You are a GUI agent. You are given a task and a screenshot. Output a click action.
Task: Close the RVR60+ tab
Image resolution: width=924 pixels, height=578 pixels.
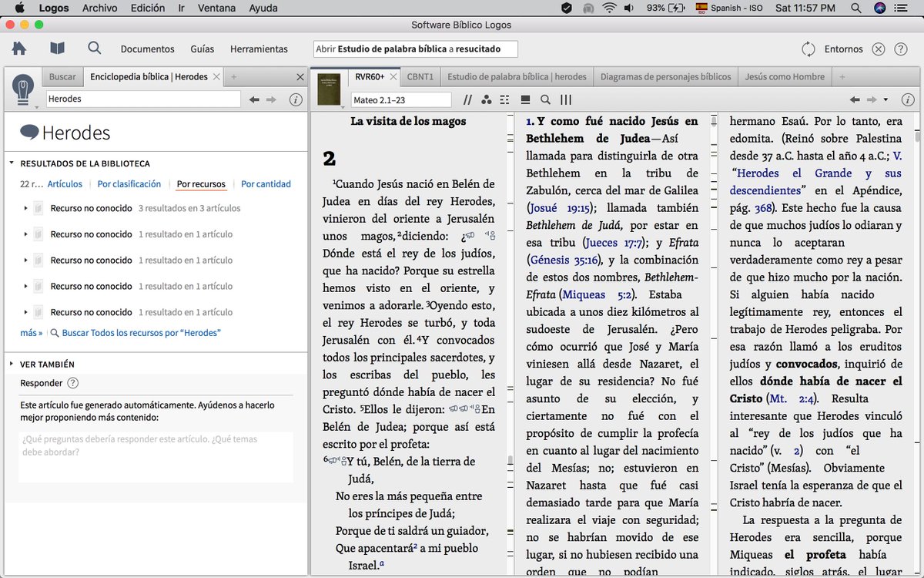coord(393,77)
